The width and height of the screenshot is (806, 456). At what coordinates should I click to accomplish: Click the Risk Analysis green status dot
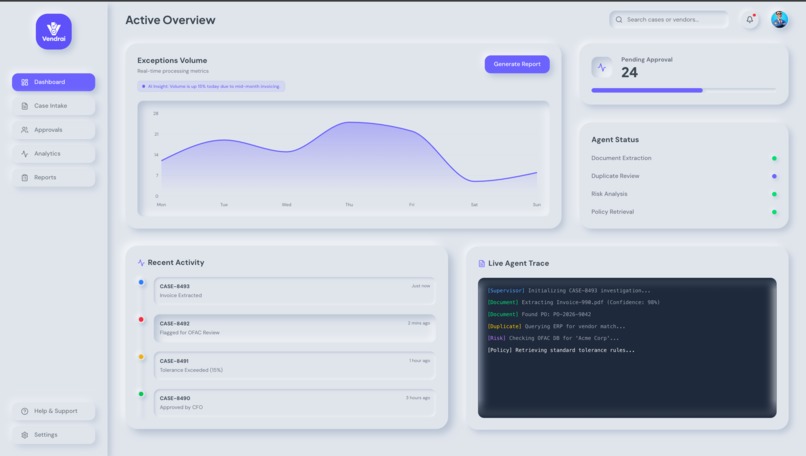pyautogui.click(x=774, y=194)
